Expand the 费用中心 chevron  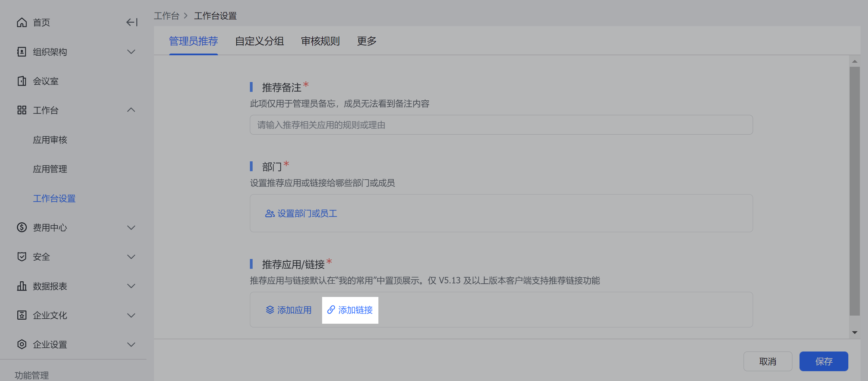coord(131,227)
